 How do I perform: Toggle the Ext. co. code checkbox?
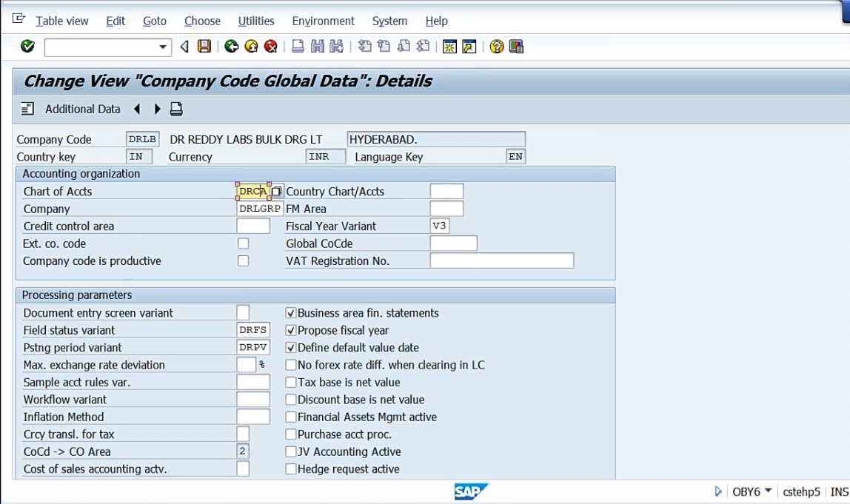coord(244,244)
